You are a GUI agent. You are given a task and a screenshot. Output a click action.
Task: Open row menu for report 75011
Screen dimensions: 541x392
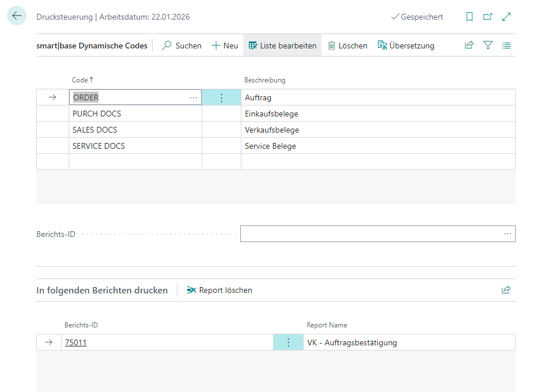[x=288, y=342]
